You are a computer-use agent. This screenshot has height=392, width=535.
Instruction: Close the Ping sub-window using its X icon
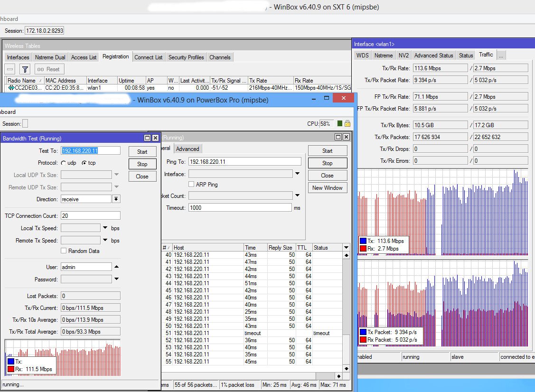point(346,137)
